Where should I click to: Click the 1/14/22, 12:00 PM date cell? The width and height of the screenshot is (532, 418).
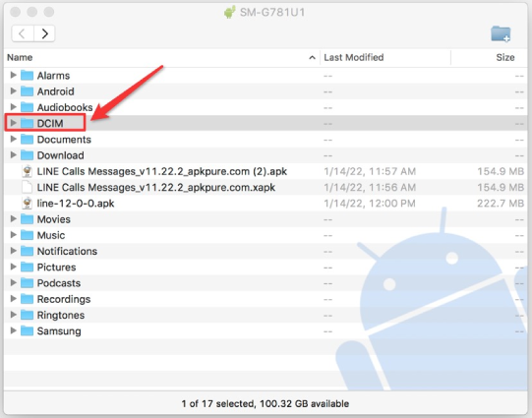pos(370,204)
